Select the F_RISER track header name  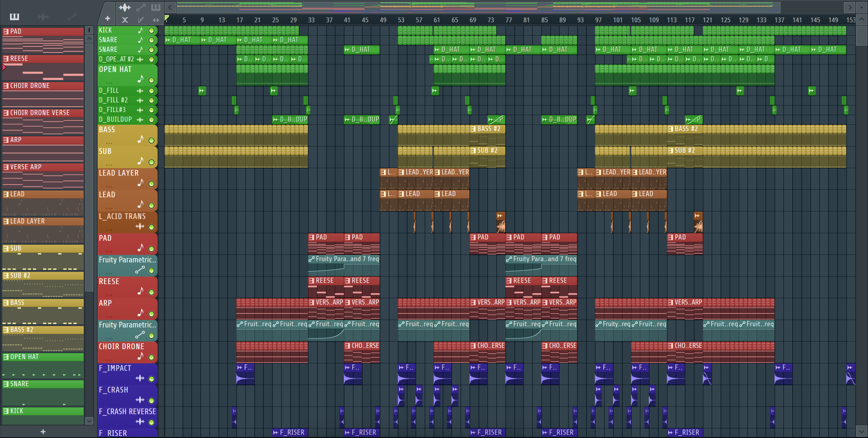point(113,433)
